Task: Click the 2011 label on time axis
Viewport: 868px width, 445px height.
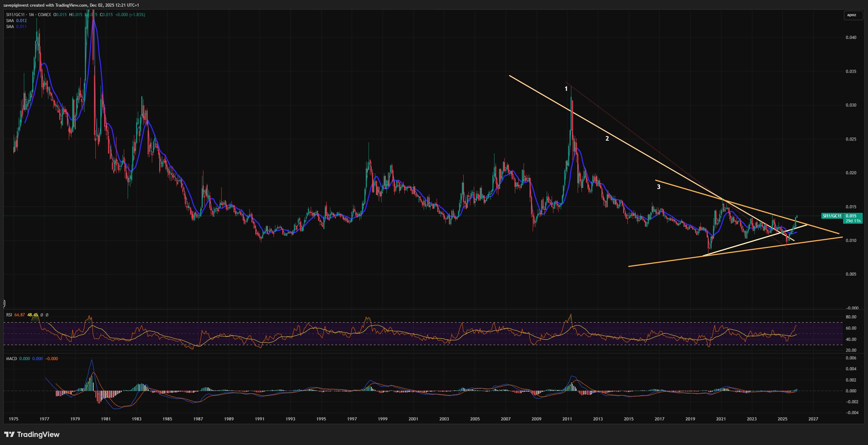Action: coord(567,419)
